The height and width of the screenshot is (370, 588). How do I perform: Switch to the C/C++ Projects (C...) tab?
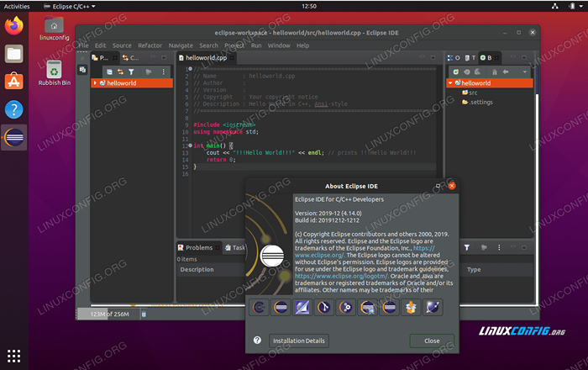tap(130, 58)
